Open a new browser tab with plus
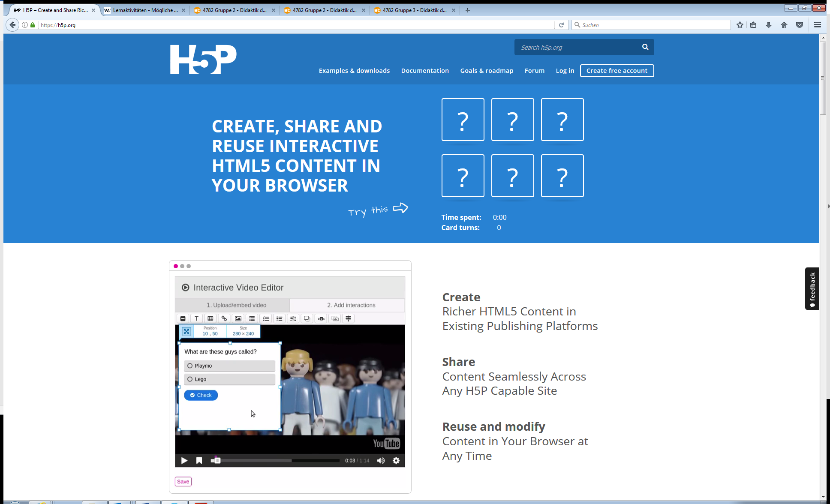 pos(468,10)
